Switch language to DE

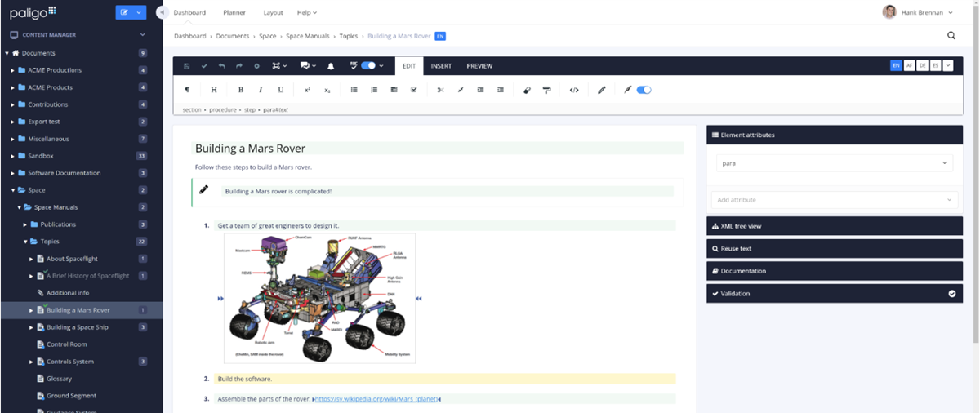pos(922,66)
